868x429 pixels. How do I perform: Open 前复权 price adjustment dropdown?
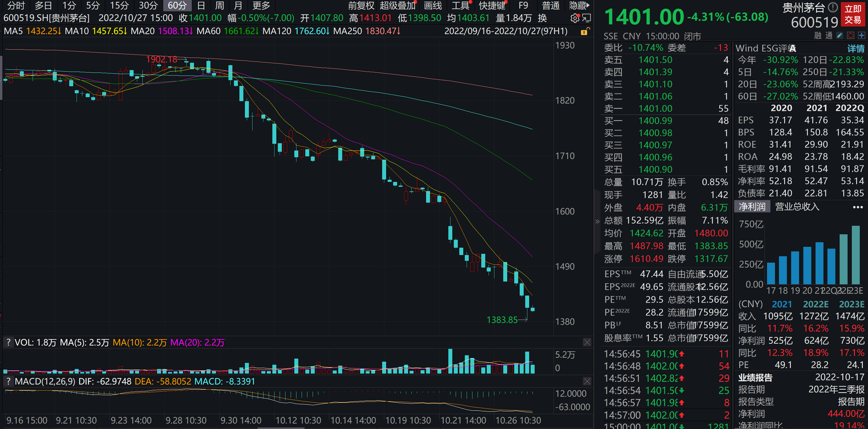361,5
